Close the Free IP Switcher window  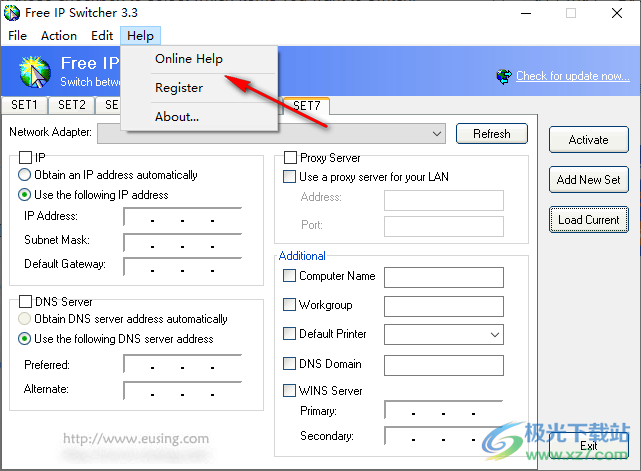pos(617,13)
